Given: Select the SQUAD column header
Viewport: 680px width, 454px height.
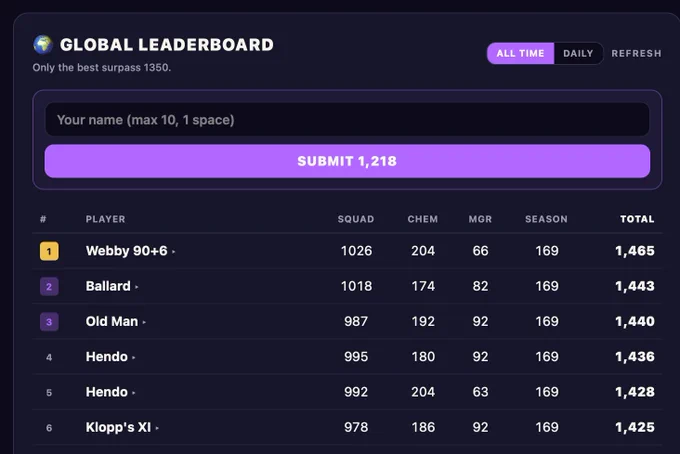Looking at the screenshot, I should (x=356, y=219).
